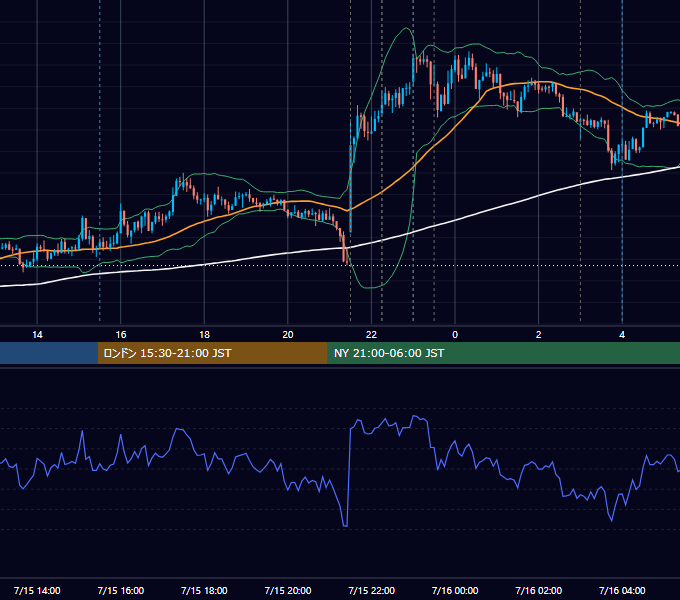The image size is (680, 600).
Task: Click the 18 hour label on price chart axis
Action: pos(204,335)
